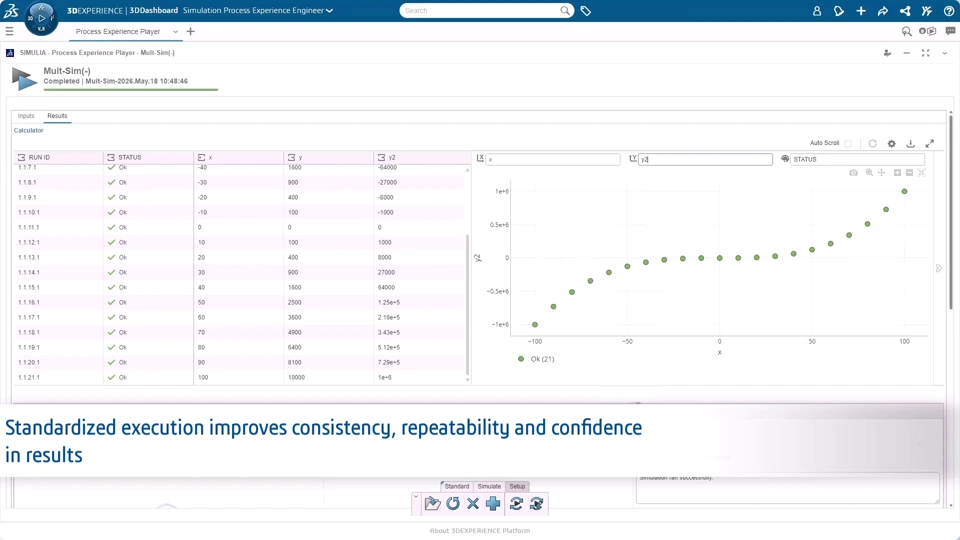Viewport: 960px width, 540px height.
Task: Click the widget fullscreen maximize icon
Action: point(926,53)
